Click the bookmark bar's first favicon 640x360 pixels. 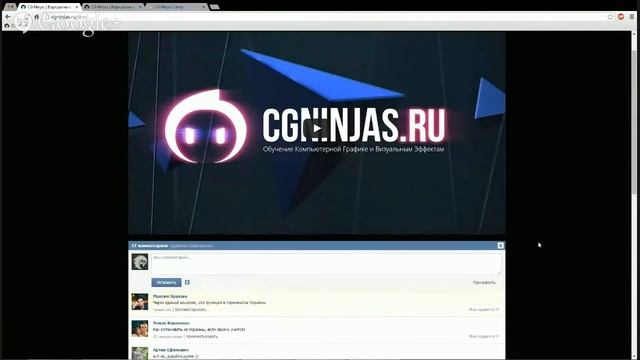[x=7, y=26]
